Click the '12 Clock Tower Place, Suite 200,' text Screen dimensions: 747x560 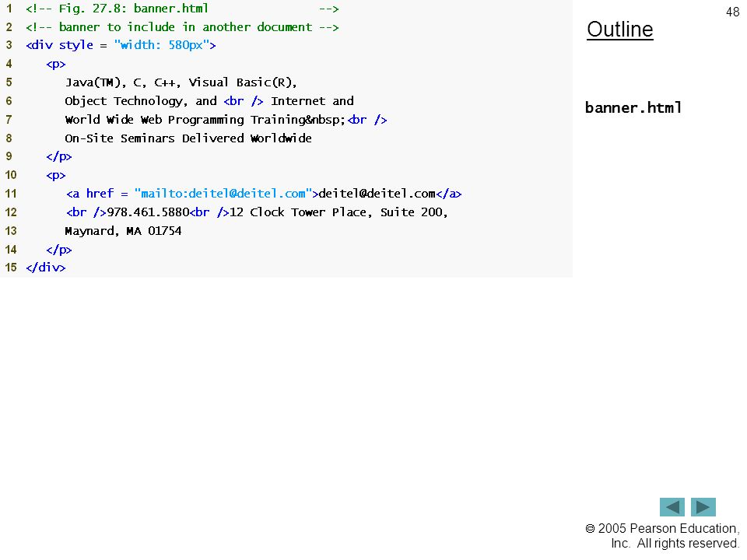(338, 212)
